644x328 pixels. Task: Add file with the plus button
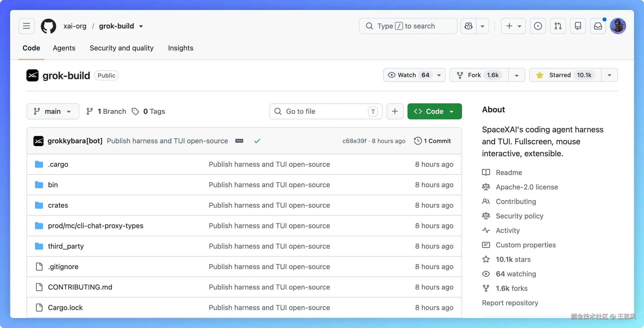(395, 111)
